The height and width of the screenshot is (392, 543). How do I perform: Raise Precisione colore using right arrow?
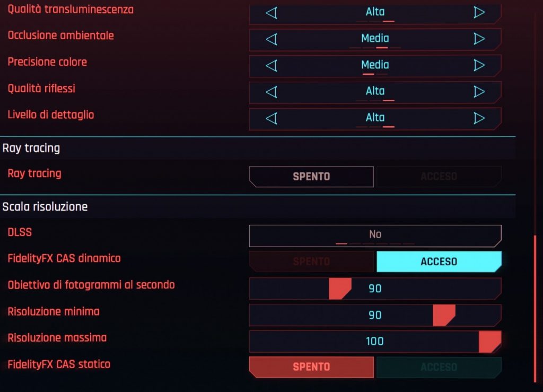pyautogui.click(x=479, y=65)
